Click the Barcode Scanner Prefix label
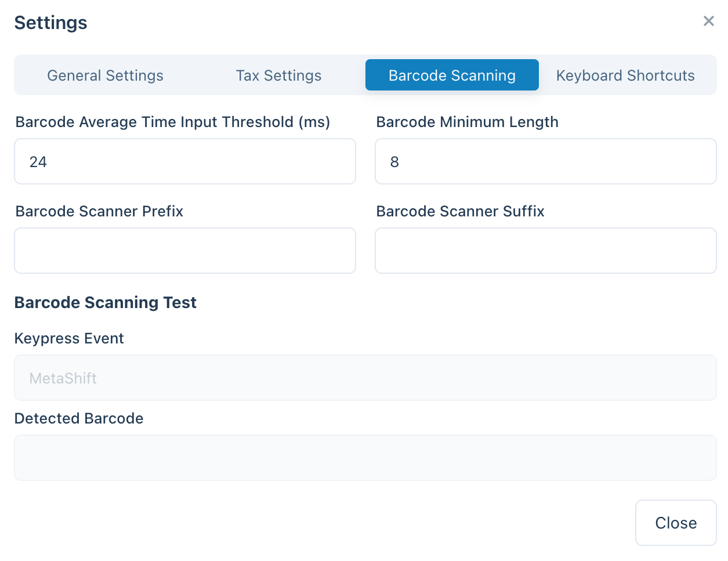 pos(99,211)
